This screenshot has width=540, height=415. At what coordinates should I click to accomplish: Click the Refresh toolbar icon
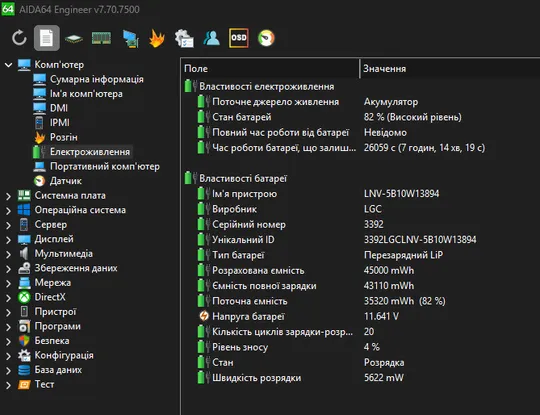19,38
